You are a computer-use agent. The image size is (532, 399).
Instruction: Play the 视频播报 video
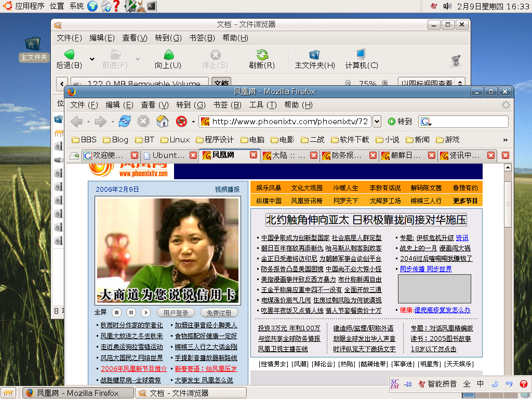coord(145,312)
